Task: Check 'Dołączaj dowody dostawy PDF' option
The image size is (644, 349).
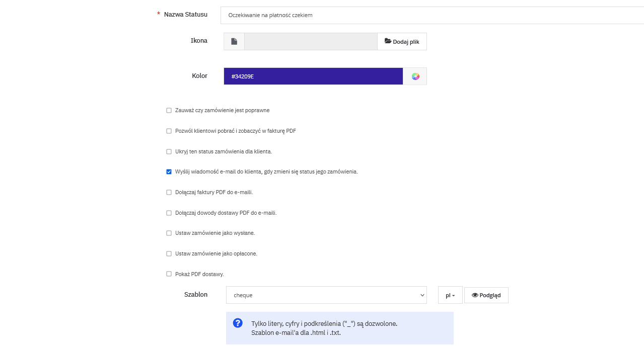Action: [x=169, y=213]
